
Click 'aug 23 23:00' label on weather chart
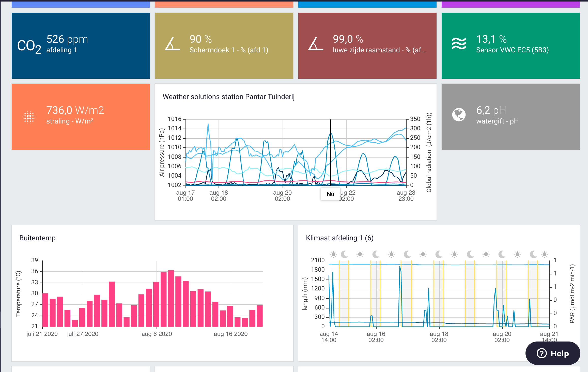click(406, 196)
